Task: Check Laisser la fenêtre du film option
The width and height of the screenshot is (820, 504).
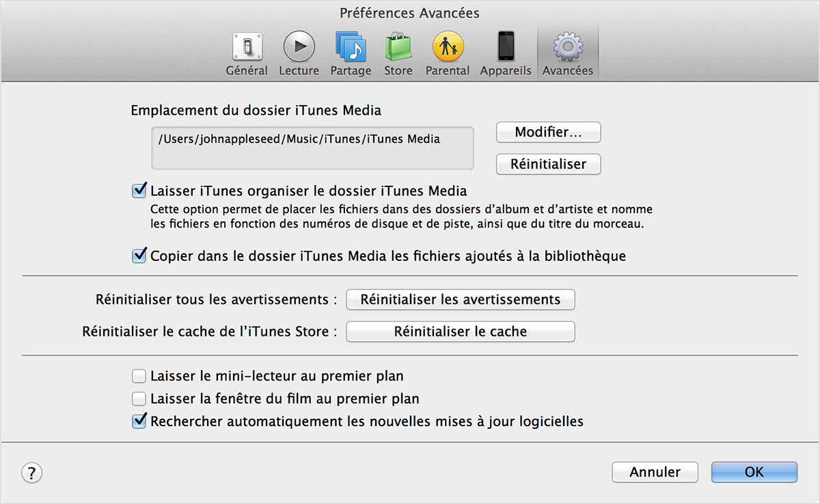Action: pyautogui.click(x=139, y=398)
